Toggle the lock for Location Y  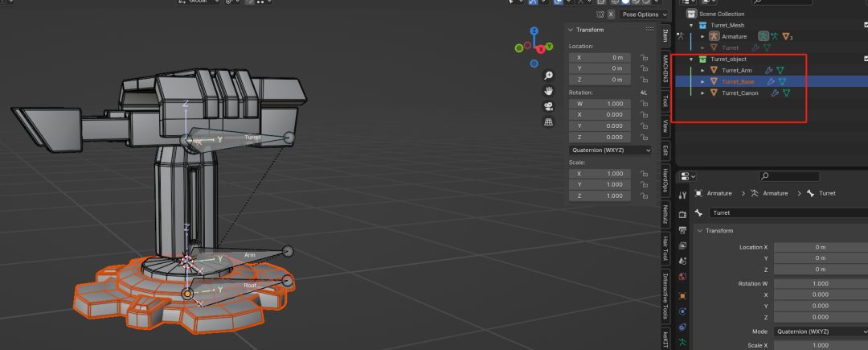click(x=644, y=68)
